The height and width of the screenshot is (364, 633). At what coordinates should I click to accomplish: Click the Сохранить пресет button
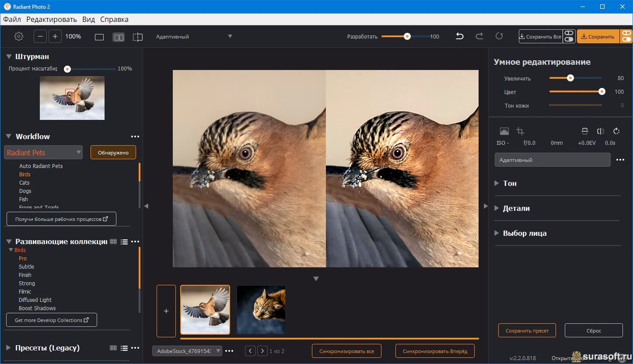(x=527, y=331)
